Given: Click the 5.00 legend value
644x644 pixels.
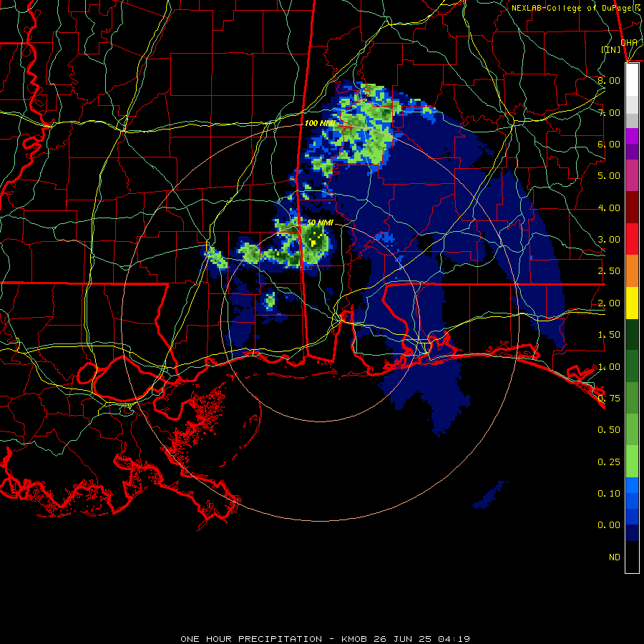Looking at the screenshot, I should coord(609,176).
